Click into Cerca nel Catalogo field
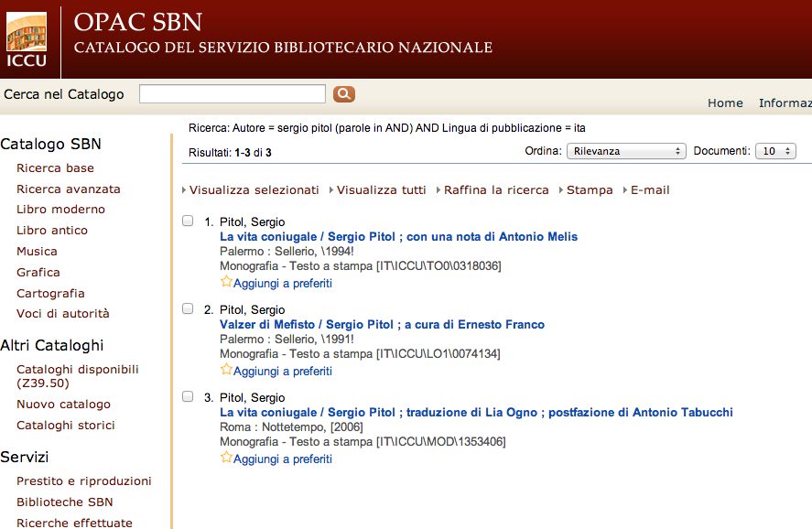Screen dimensions: 812x529 (233, 94)
